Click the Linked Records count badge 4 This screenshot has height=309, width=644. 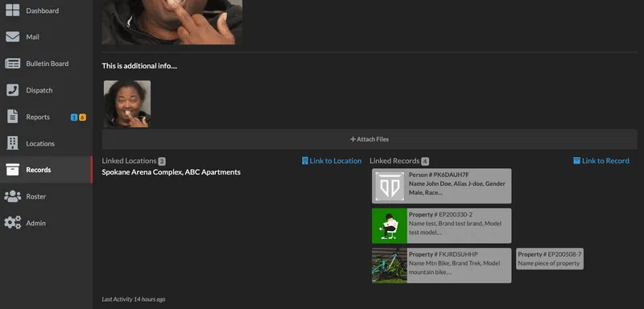(x=425, y=161)
